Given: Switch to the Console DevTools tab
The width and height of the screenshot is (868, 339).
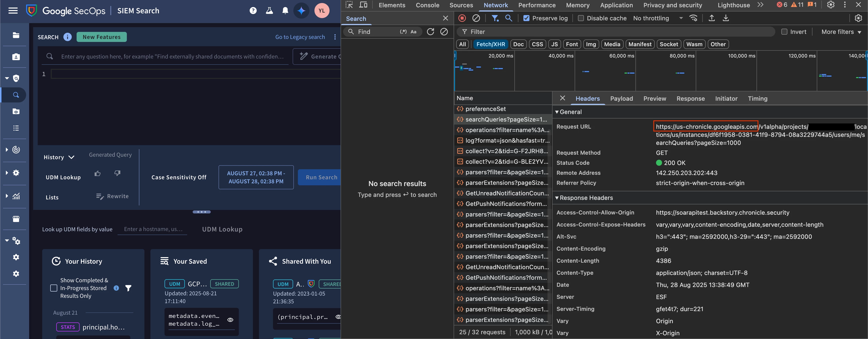Looking at the screenshot, I should coord(427,5).
